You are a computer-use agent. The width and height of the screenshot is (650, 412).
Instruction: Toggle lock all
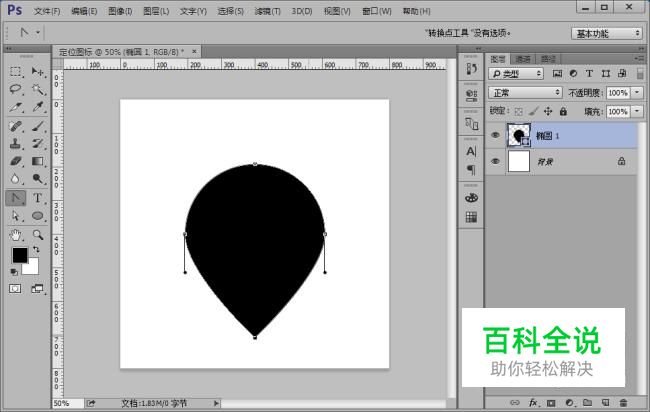[x=563, y=111]
